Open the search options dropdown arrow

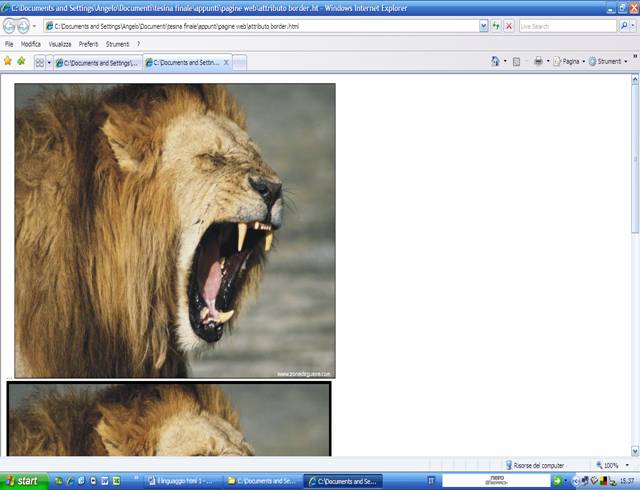coord(633,26)
